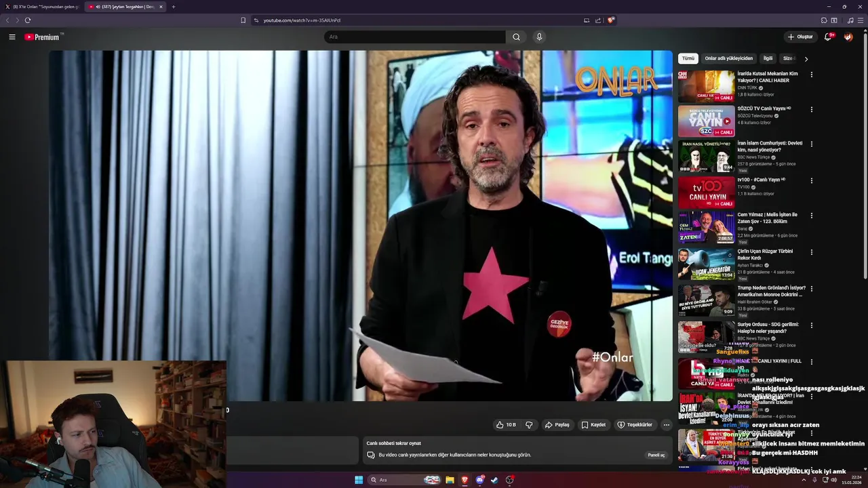Open options for Suriye Ordusu SDG video

[x=811, y=325]
